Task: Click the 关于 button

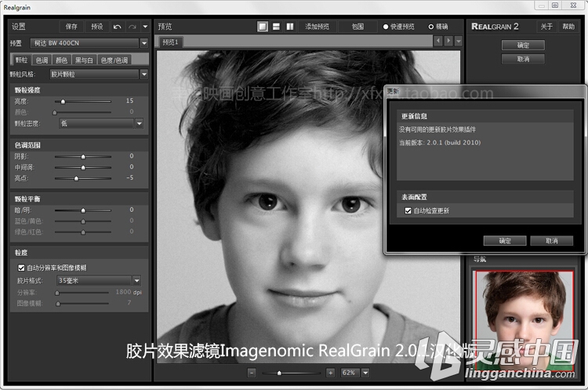Action: coord(546,27)
